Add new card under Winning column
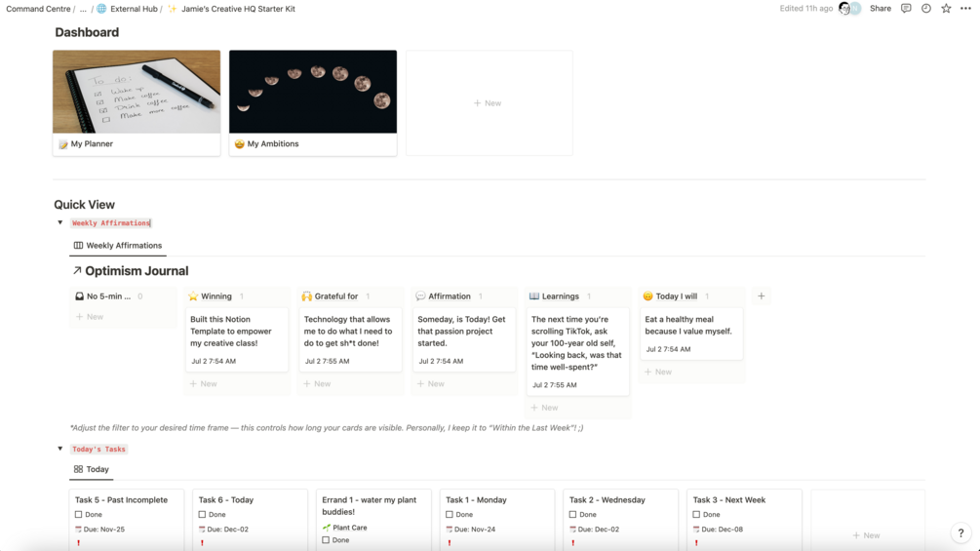Viewport: 980px width, 551px height. (x=204, y=383)
